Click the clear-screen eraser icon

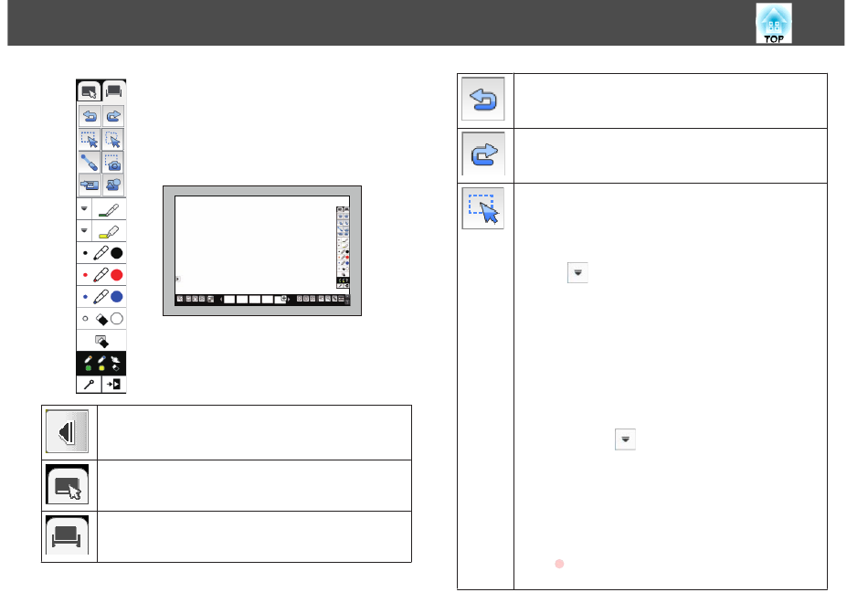coord(101,341)
